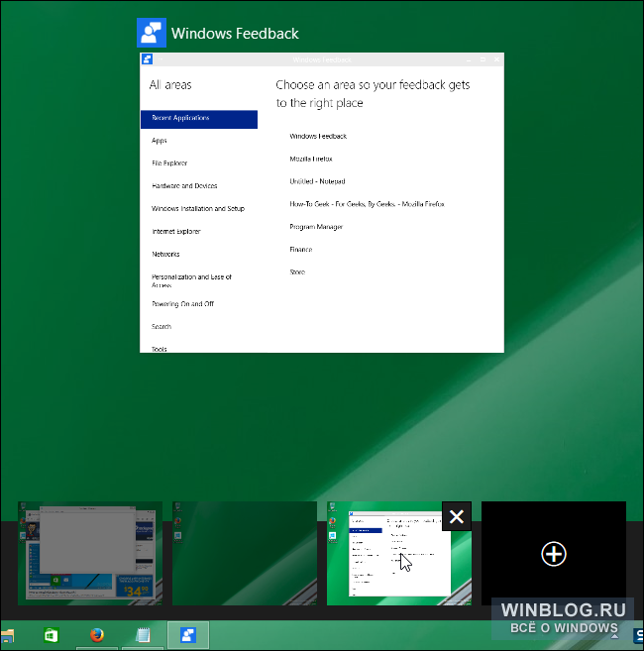Launch Store from taskbar
The height and width of the screenshot is (651, 644).
pyautogui.click(x=52, y=635)
